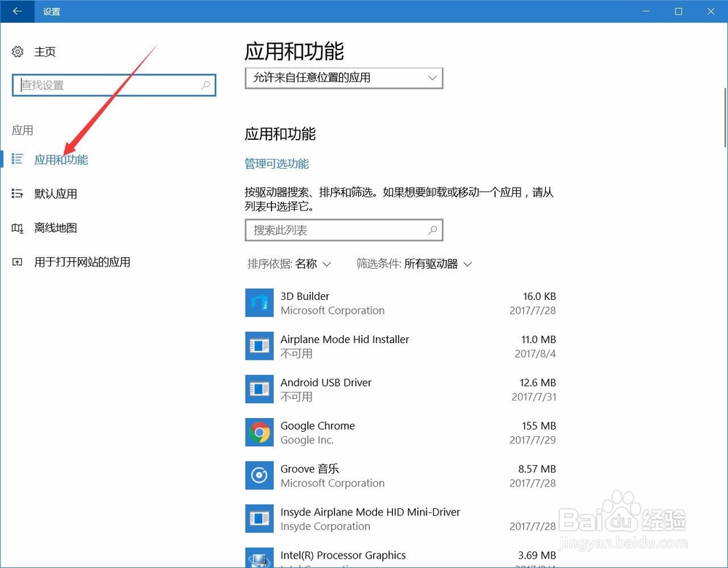Open the Home gear icon
The image size is (728, 568).
17,52
